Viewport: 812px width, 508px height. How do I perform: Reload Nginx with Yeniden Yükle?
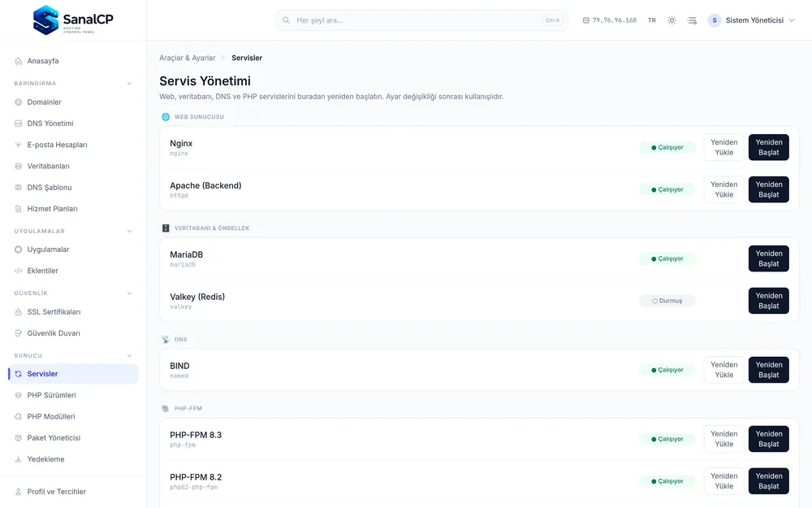[724, 147]
